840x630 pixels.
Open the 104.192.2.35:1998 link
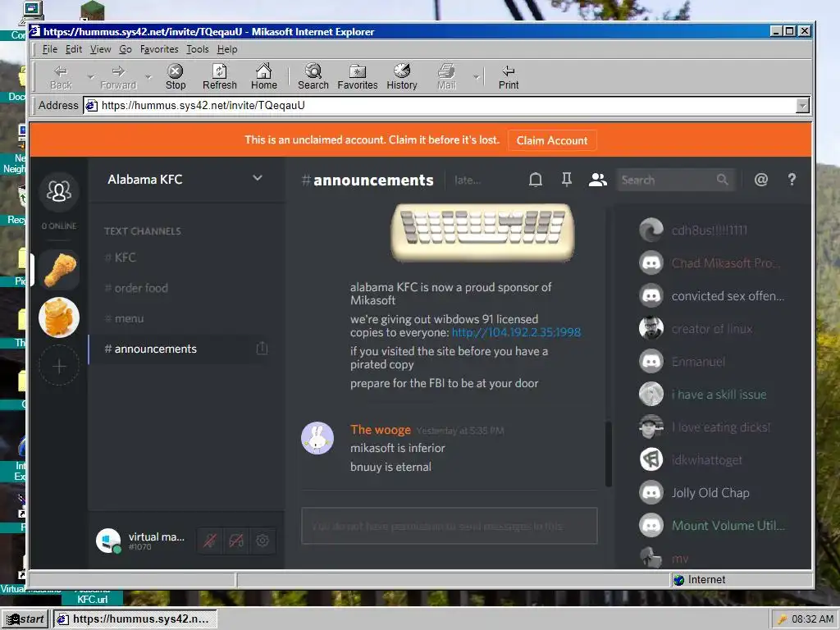coord(516,333)
